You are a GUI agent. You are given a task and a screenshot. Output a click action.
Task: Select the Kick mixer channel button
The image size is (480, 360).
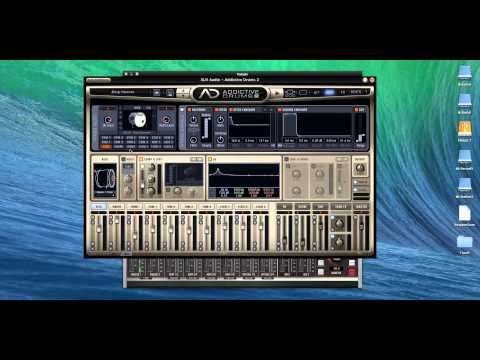98,207
